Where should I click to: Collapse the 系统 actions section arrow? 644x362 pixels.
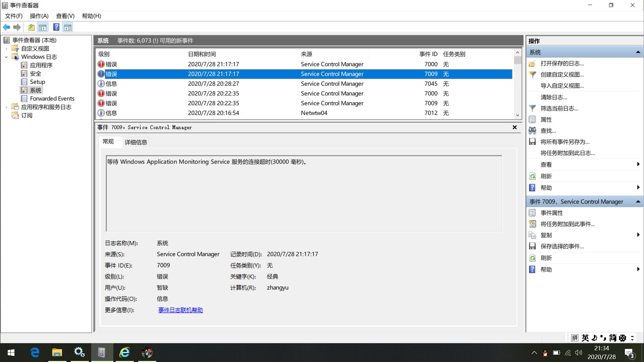tap(638, 52)
